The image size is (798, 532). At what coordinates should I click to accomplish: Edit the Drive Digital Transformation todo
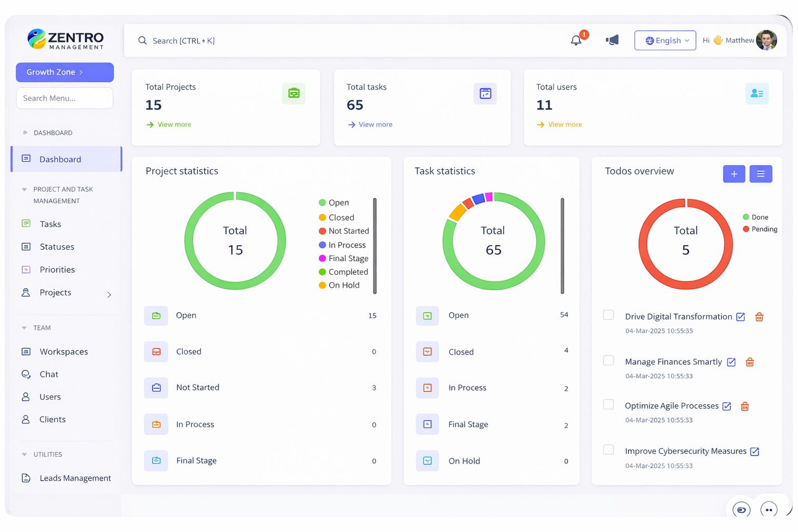(741, 317)
